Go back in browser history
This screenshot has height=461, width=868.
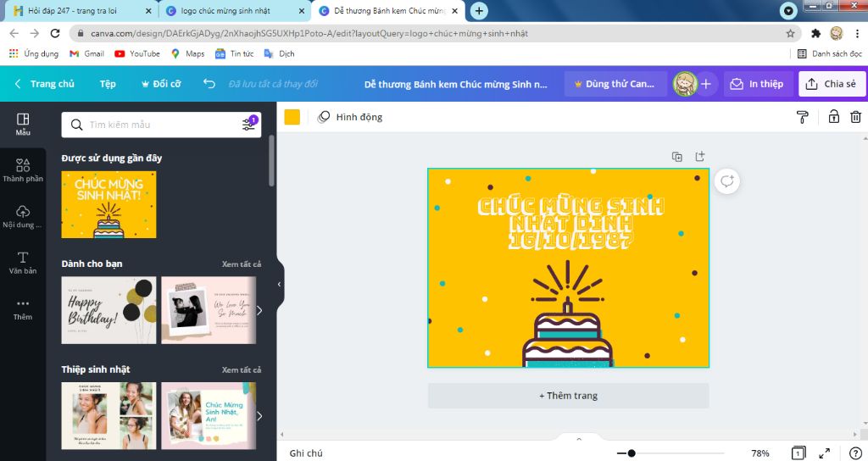(x=14, y=33)
